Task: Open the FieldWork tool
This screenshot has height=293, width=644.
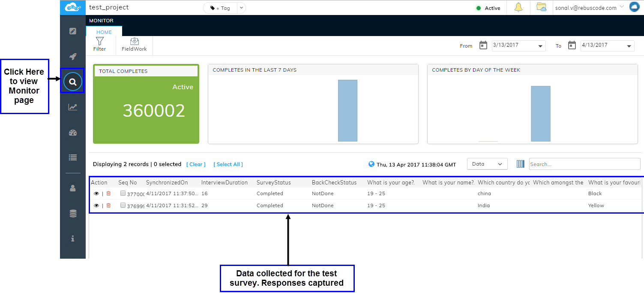Action: pyautogui.click(x=134, y=44)
